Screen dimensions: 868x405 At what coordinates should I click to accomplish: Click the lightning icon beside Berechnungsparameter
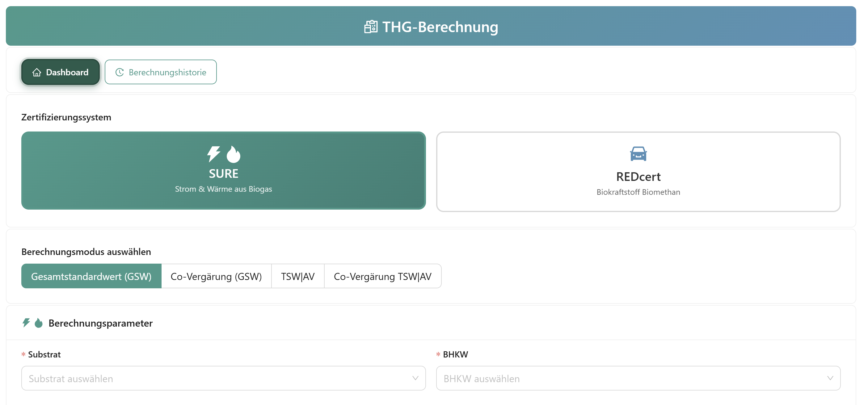tap(26, 323)
